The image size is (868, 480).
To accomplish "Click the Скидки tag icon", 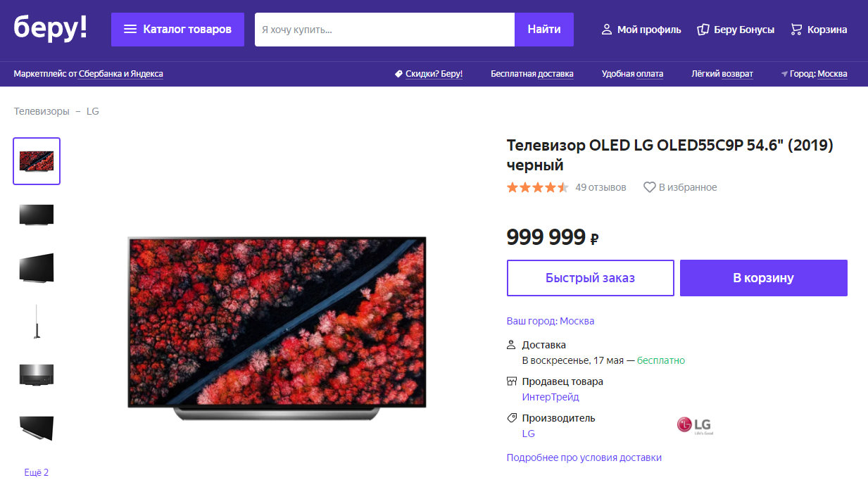I will [398, 74].
